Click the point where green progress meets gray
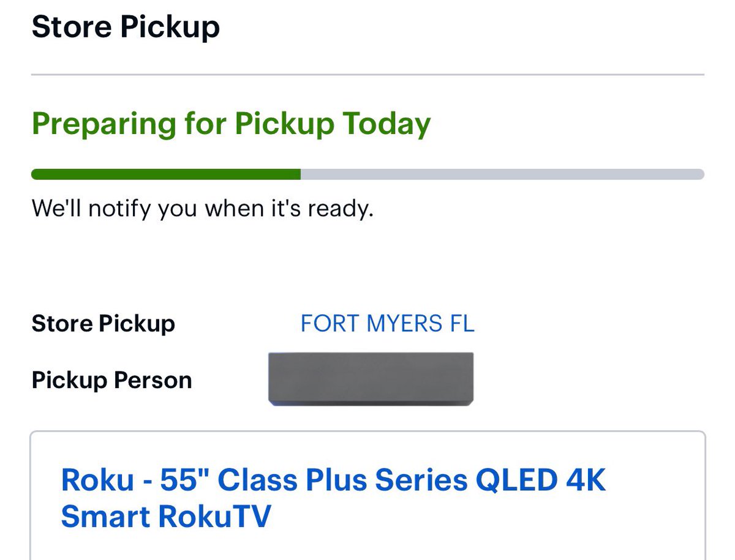Image resolution: width=735 pixels, height=560 pixels. tap(300, 174)
